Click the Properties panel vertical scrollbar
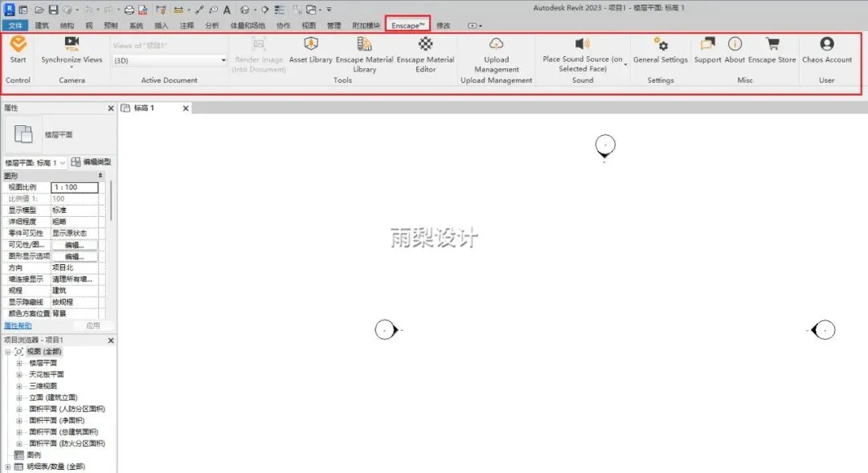The height and width of the screenshot is (473, 868). click(111, 201)
